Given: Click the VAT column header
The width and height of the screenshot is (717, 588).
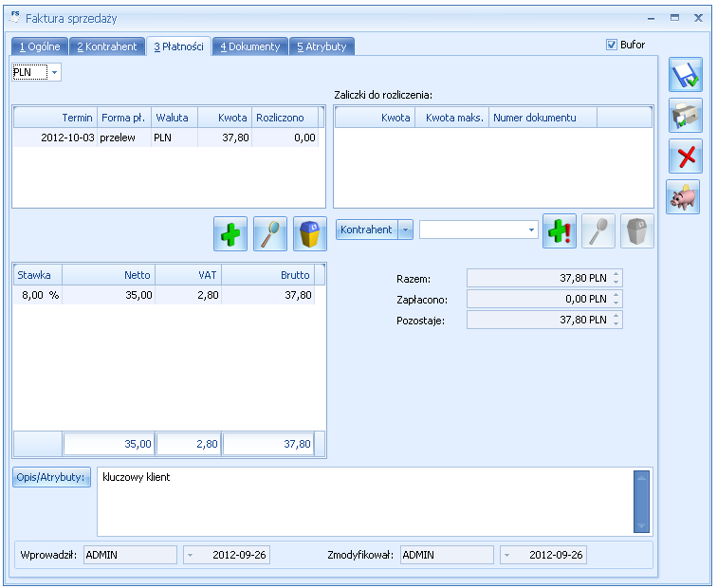Looking at the screenshot, I should point(189,275).
